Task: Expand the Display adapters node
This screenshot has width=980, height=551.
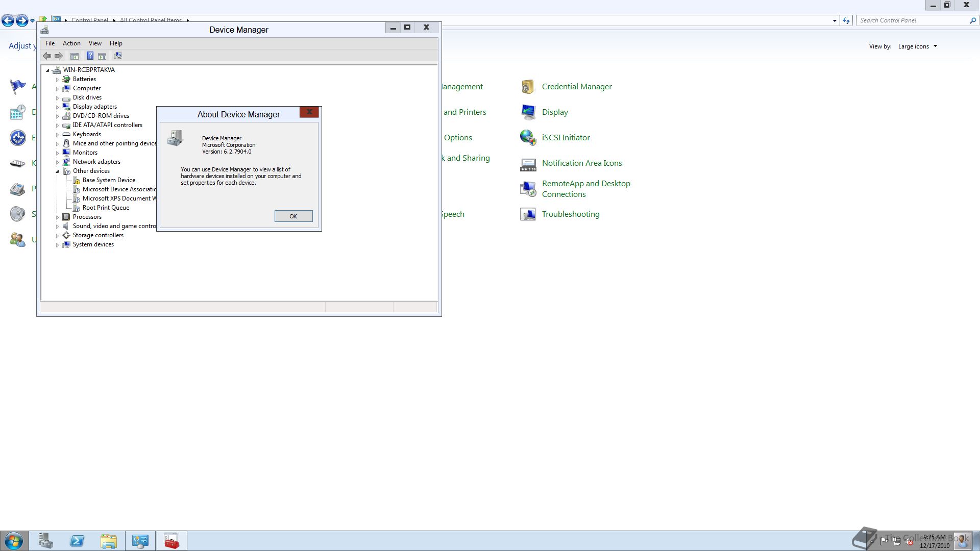Action: click(x=57, y=107)
